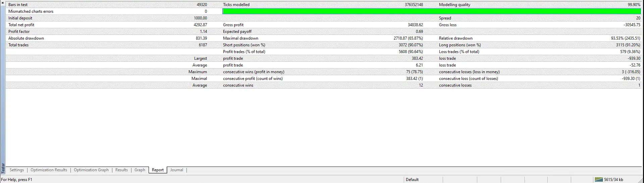Click the green modelling quality bar
The image size is (644, 183).
click(x=431, y=11)
